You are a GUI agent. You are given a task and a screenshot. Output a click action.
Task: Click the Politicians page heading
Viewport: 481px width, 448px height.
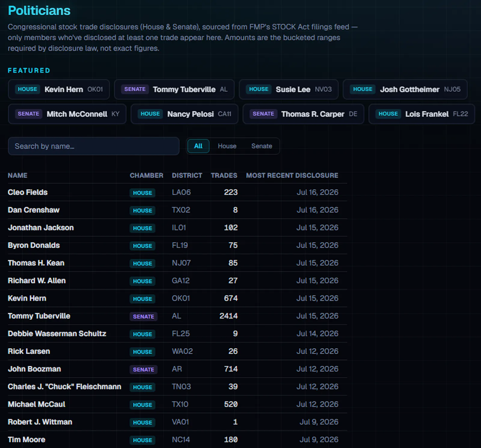point(39,11)
